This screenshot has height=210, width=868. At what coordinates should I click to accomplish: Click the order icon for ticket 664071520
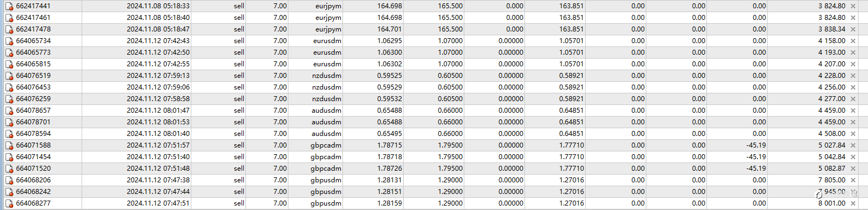pos(9,169)
